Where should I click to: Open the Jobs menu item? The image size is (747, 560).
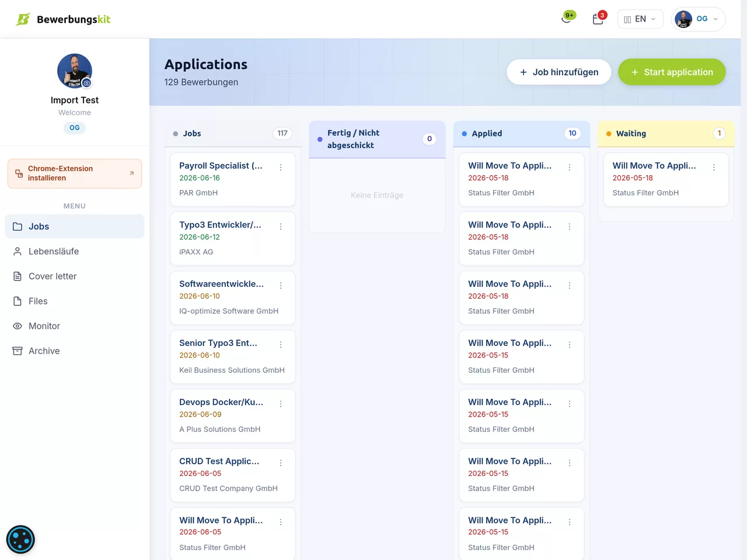pyautogui.click(x=75, y=226)
